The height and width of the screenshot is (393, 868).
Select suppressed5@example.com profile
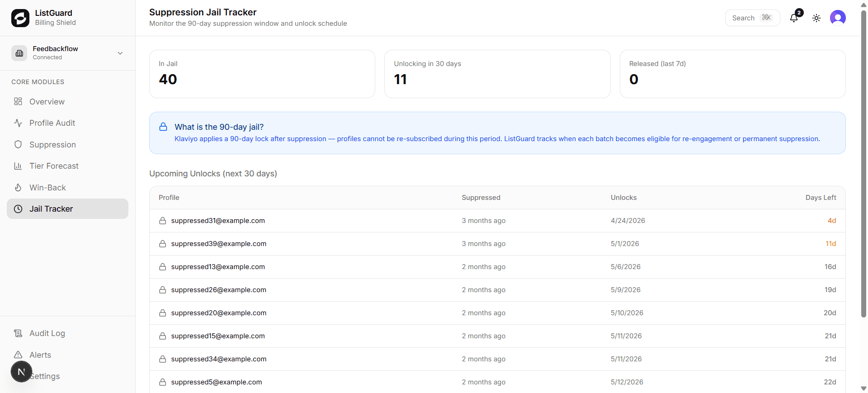[217, 382]
